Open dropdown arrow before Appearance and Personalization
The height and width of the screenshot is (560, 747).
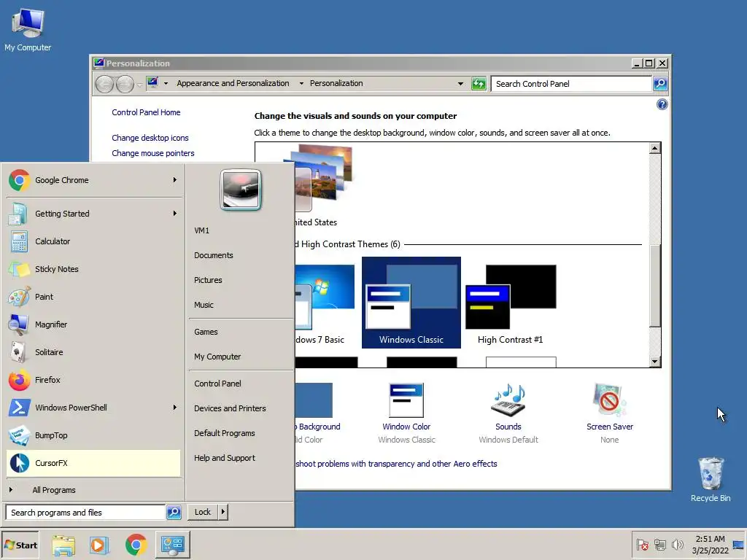[x=166, y=83]
